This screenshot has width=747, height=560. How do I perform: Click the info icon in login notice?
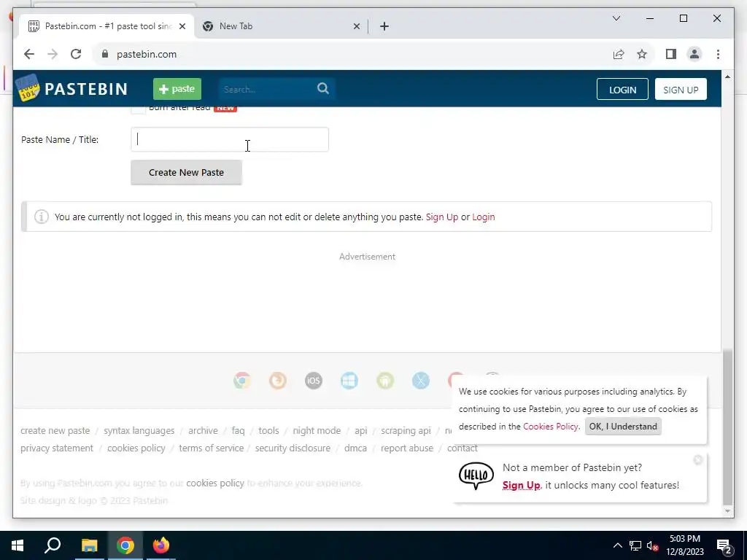pyautogui.click(x=42, y=217)
